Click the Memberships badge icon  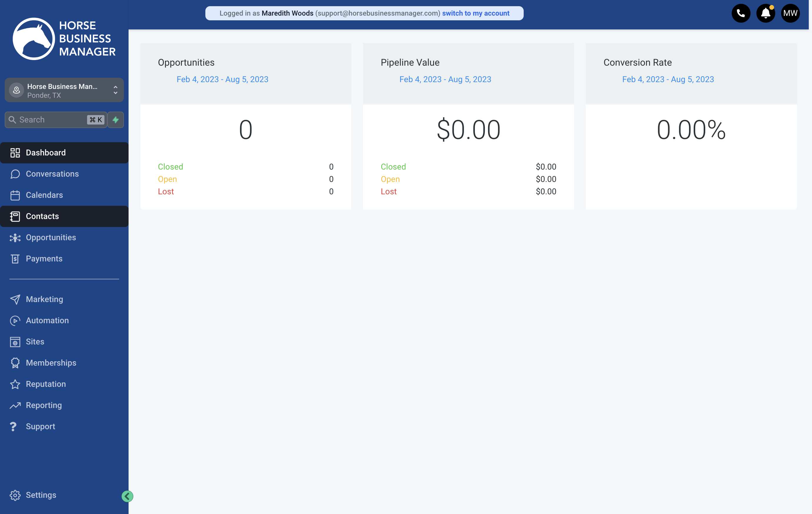[x=15, y=363]
